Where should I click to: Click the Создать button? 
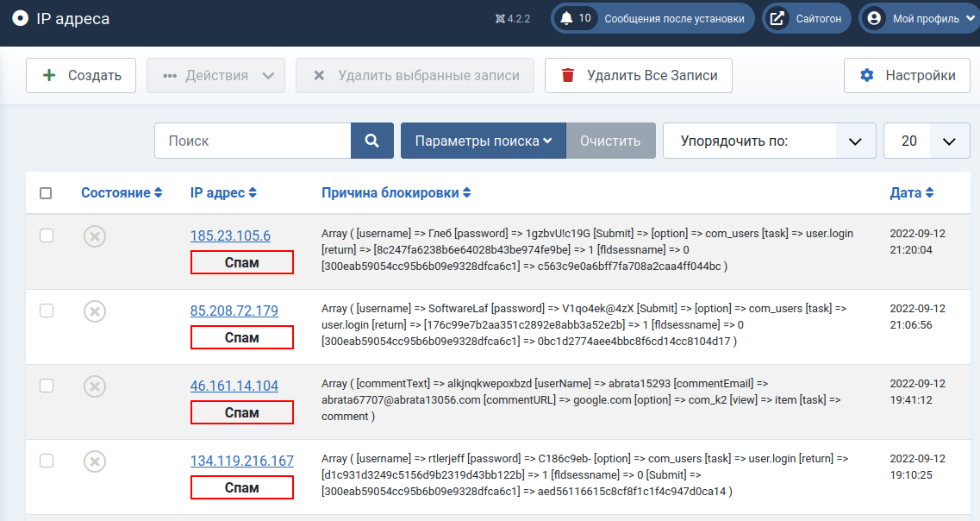(x=81, y=76)
